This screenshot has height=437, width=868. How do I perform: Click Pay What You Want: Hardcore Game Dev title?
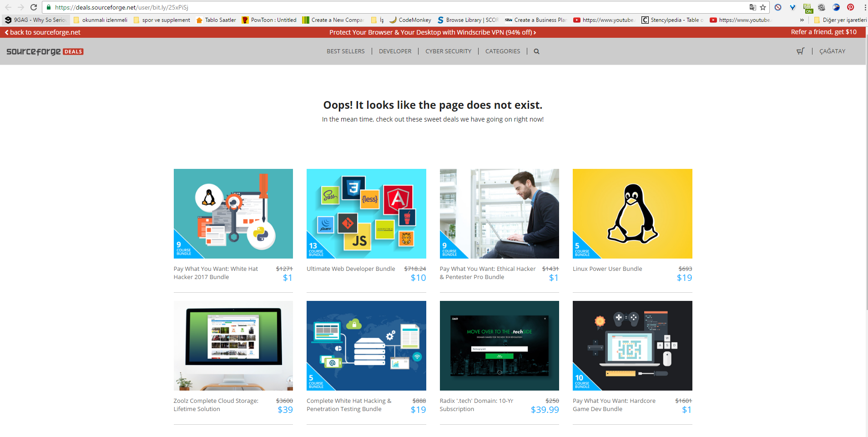coord(614,405)
